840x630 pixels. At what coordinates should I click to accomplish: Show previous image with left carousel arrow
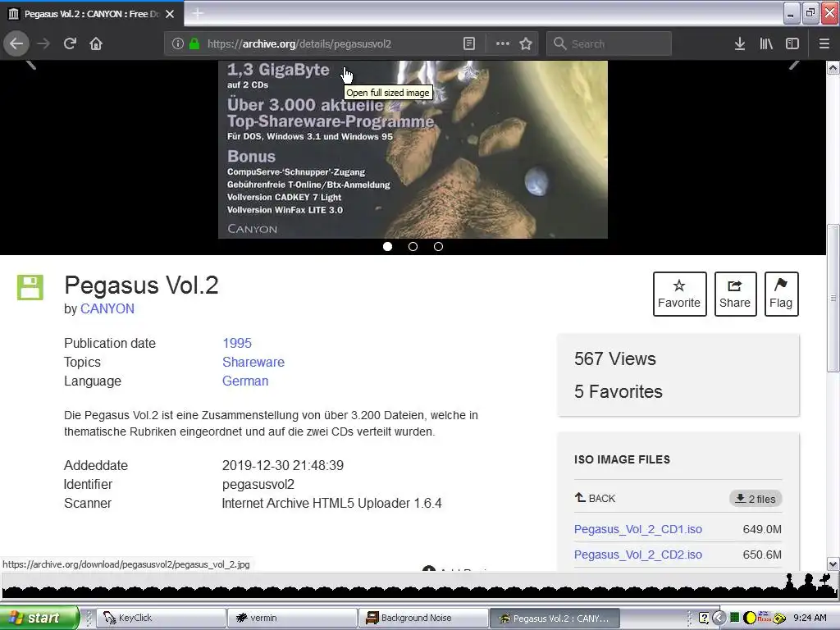31,64
